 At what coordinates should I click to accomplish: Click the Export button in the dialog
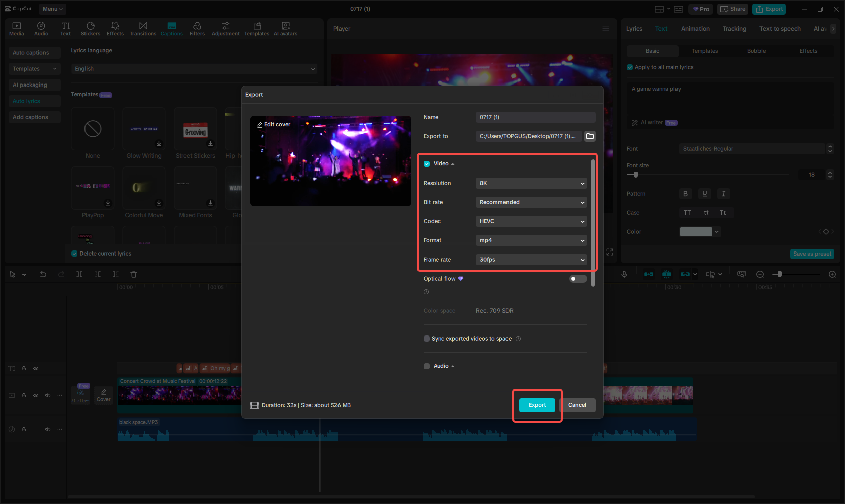click(x=537, y=405)
